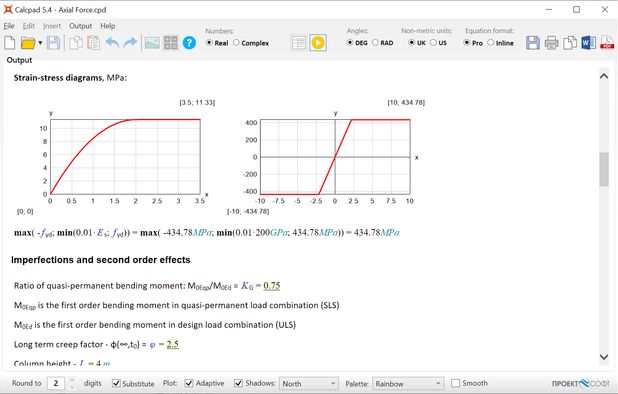Redo with the right curved arrow
The image size is (618, 394).
pyautogui.click(x=130, y=42)
